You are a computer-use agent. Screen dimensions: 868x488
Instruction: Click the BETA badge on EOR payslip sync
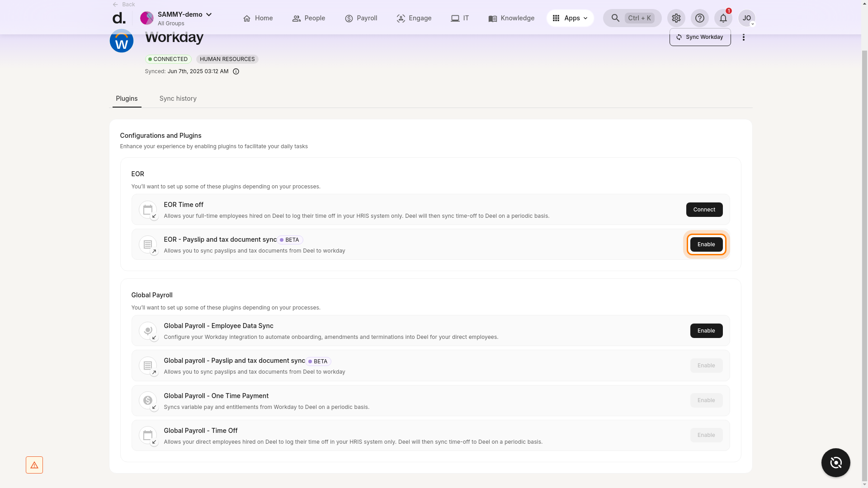point(291,240)
